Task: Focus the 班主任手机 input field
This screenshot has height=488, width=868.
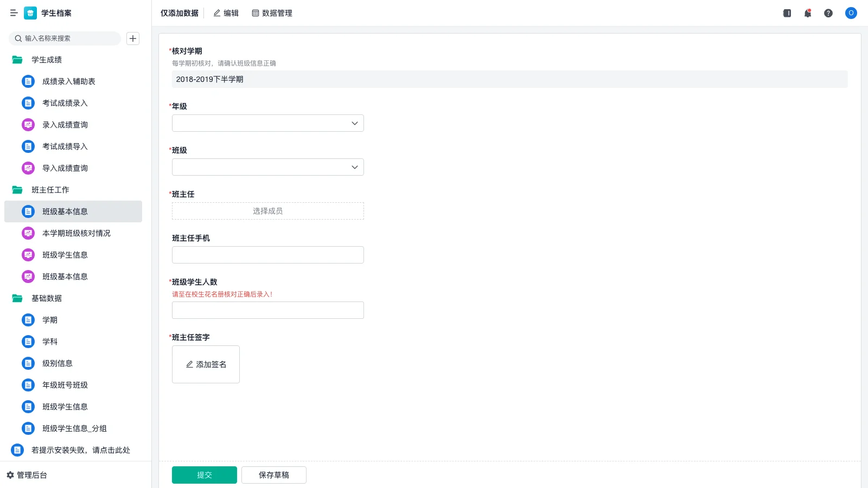Action: click(x=267, y=255)
